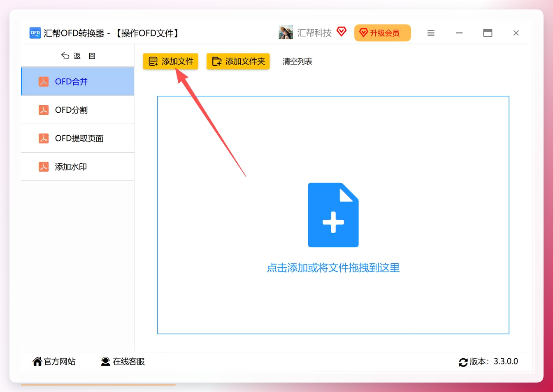The height and width of the screenshot is (392, 553).
Task: Close the OFD converter window
Action: click(516, 33)
